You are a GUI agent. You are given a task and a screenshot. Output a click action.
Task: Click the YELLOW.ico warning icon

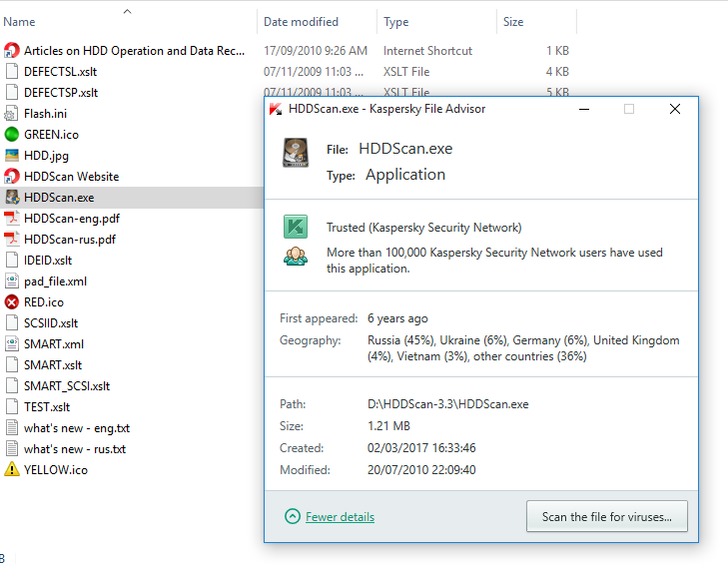coord(12,470)
